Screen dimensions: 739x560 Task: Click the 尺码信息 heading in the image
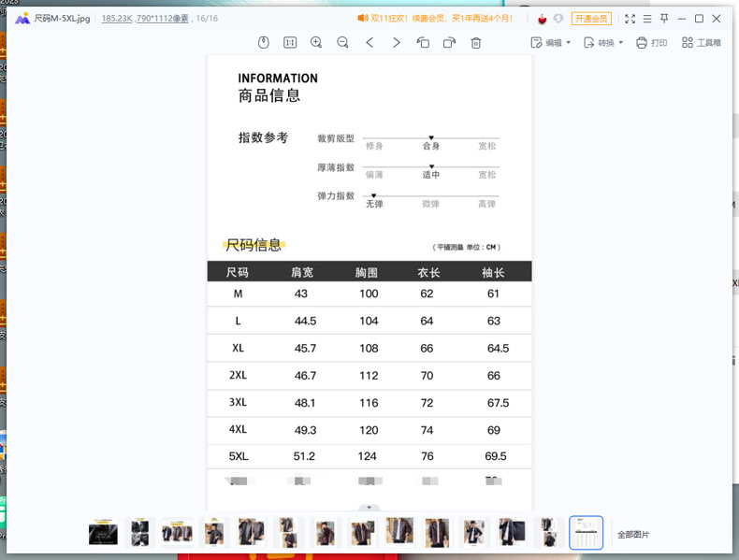tap(254, 245)
